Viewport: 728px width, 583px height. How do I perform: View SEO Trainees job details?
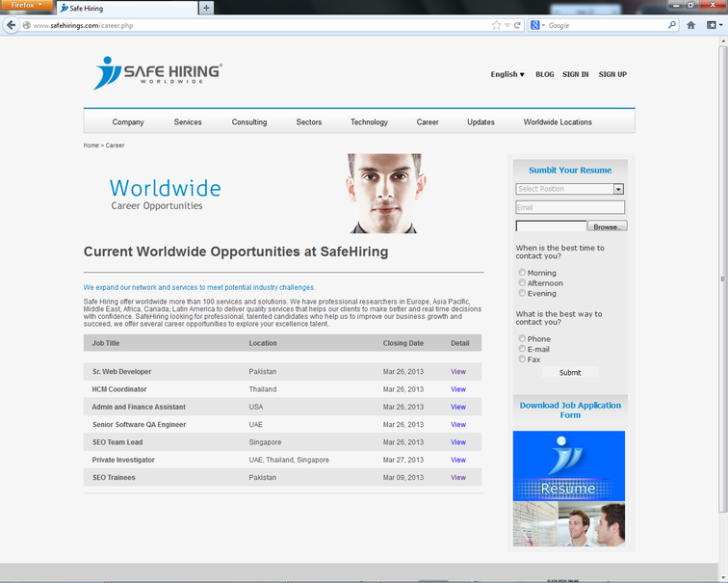(458, 478)
